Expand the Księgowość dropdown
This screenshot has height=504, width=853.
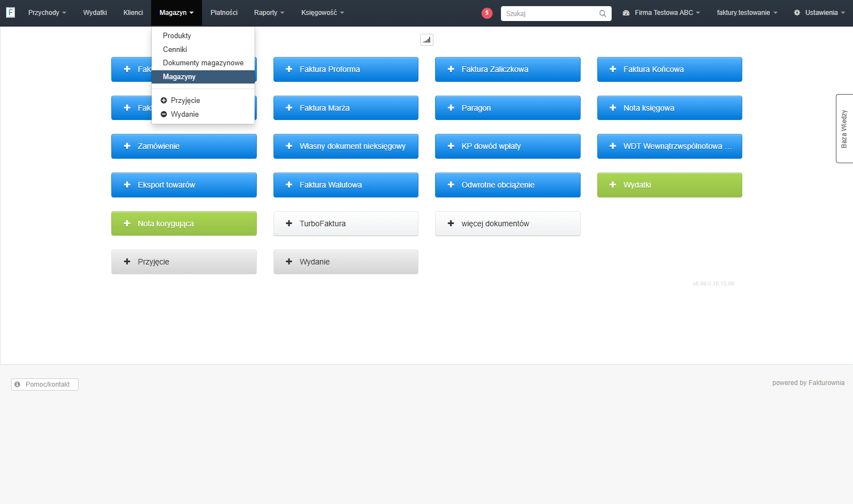coord(323,13)
